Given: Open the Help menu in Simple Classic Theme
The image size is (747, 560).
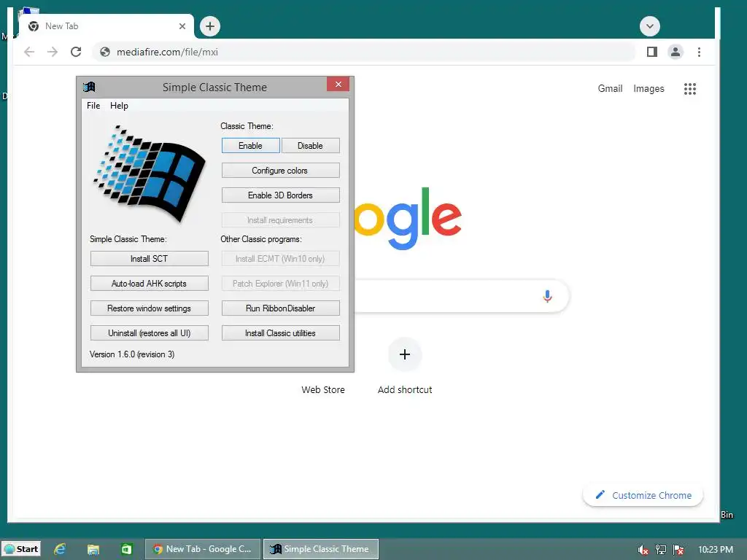Looking at the screenshot, I should point(119,106).
